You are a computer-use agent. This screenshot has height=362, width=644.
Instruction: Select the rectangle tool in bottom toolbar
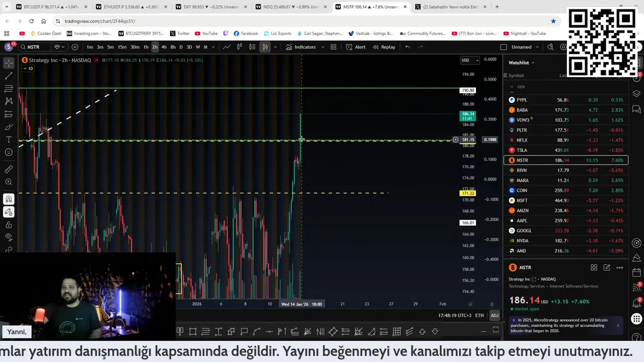[193, 331]
